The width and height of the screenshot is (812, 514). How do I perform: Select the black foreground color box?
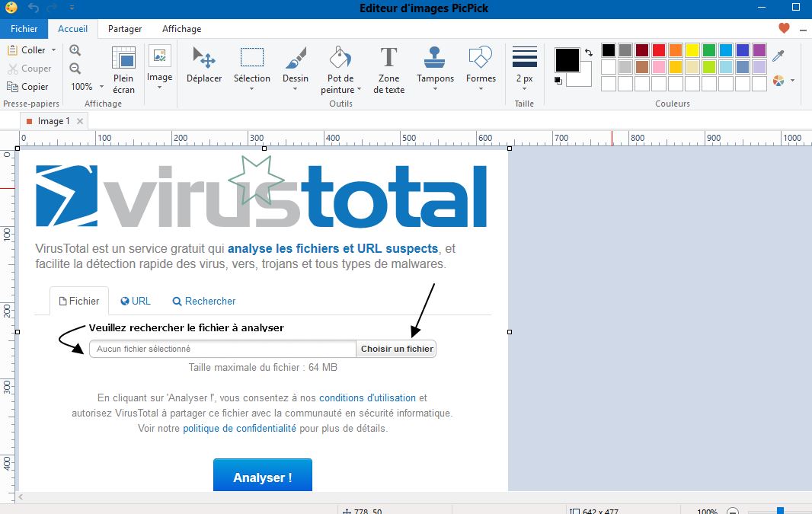(567, 60)
